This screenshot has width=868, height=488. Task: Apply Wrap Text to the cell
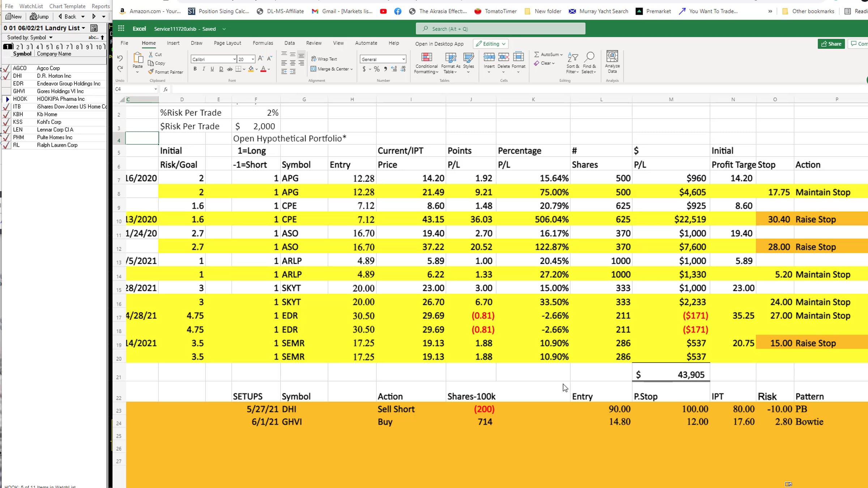tap(324, 59)
